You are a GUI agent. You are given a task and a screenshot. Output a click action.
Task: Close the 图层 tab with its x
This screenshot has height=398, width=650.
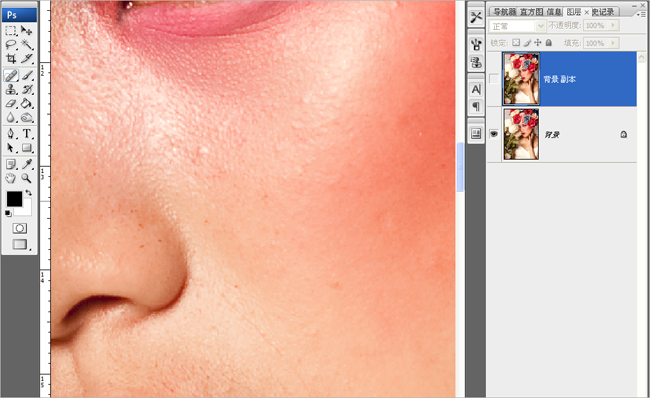click(587, 12)
